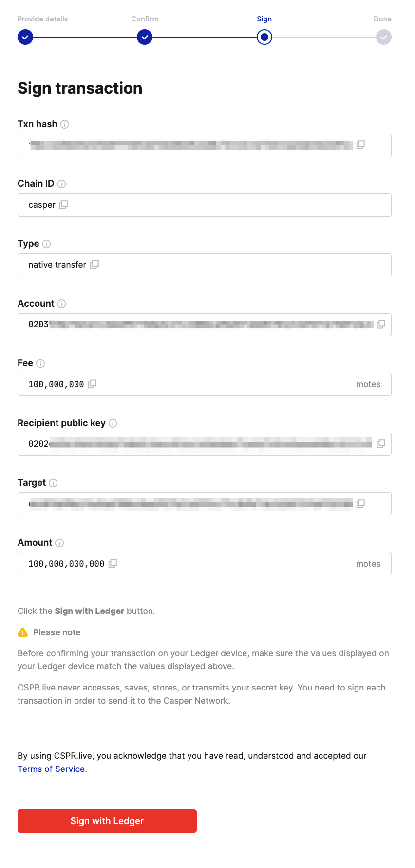This screenshot has width=415, height=868.
Task: Copy the Target hash
Action: click(360, 504)
